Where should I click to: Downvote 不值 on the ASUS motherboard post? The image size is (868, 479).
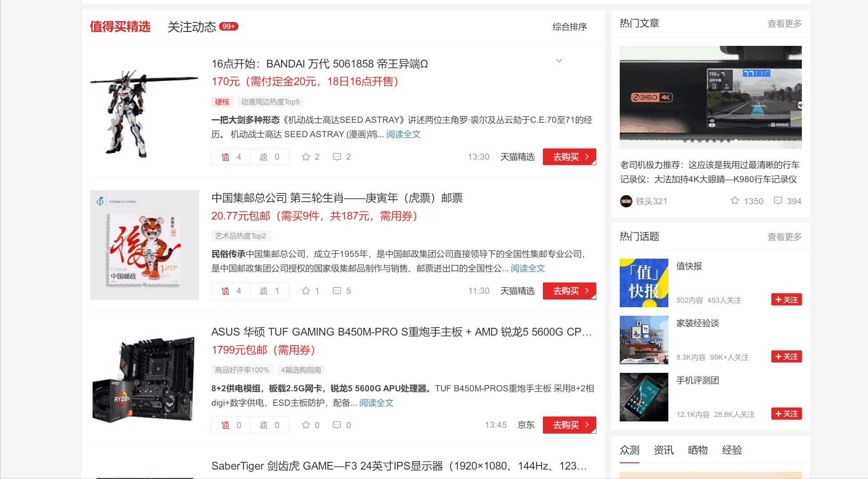[264, 425]
